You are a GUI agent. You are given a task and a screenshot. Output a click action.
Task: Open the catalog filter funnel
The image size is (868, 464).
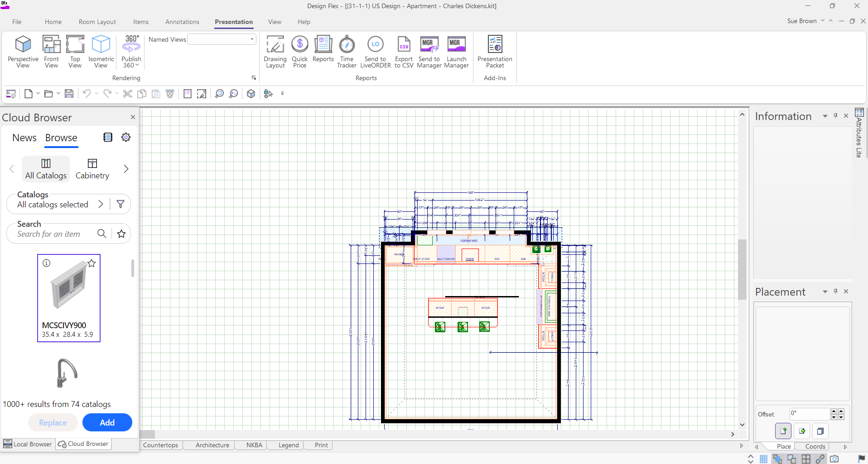click(121, 204)
